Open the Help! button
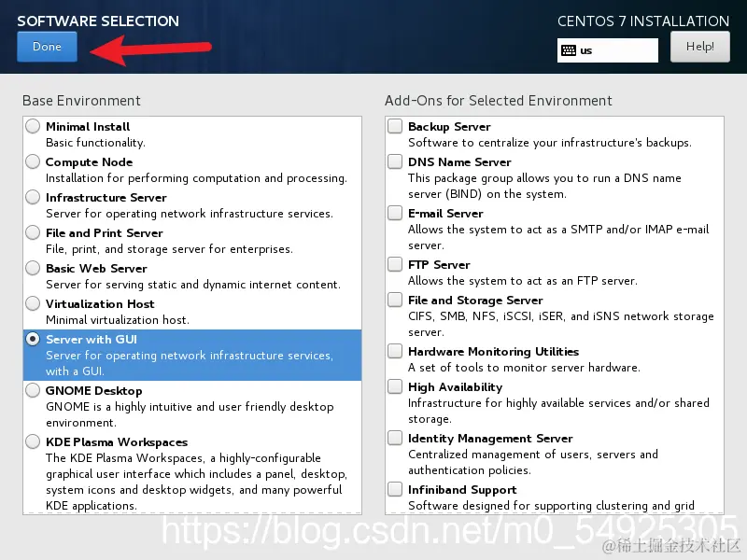747x560 pixels. 699,47
